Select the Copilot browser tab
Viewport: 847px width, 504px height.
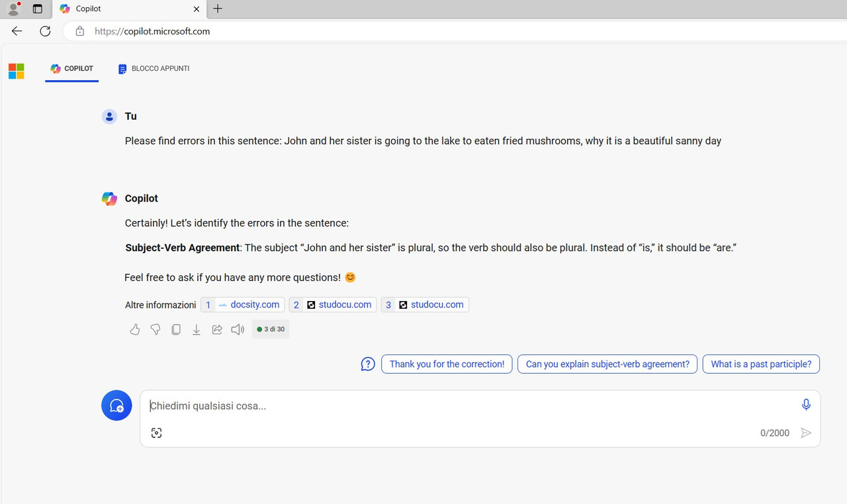click(129, 9)
